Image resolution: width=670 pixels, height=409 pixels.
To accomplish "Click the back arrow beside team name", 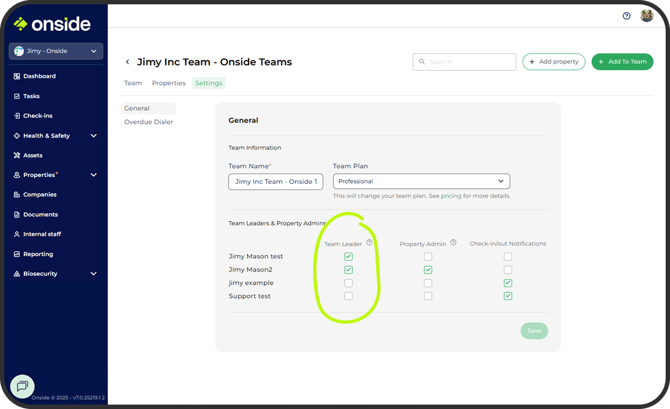I will point(127,62).
